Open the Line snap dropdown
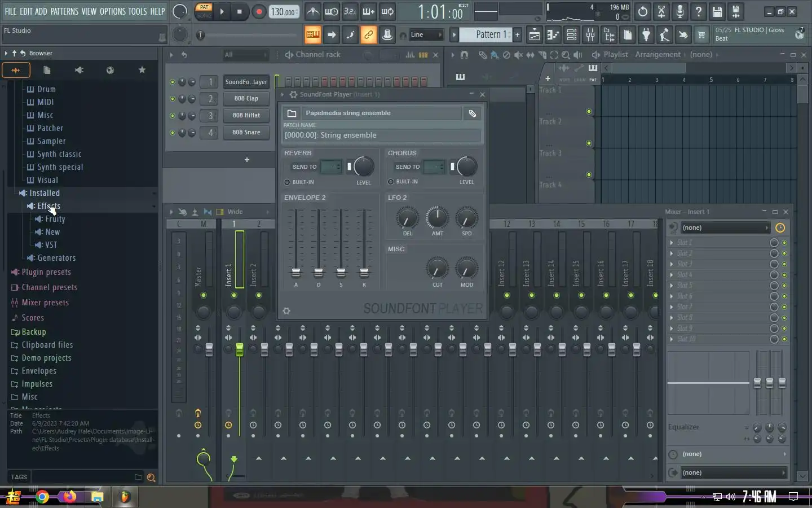 [426, 35]
